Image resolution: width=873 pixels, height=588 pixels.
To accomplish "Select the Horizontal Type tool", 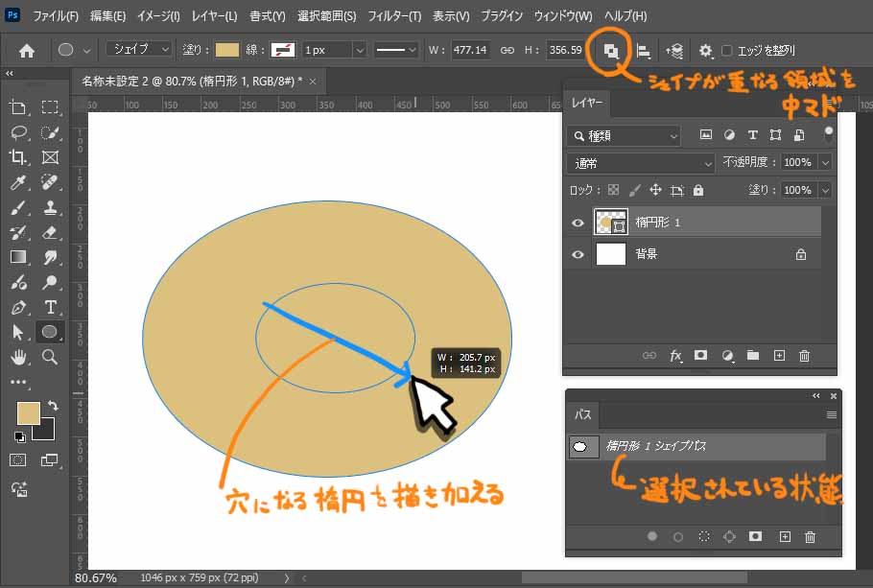I will coord(50,308).
